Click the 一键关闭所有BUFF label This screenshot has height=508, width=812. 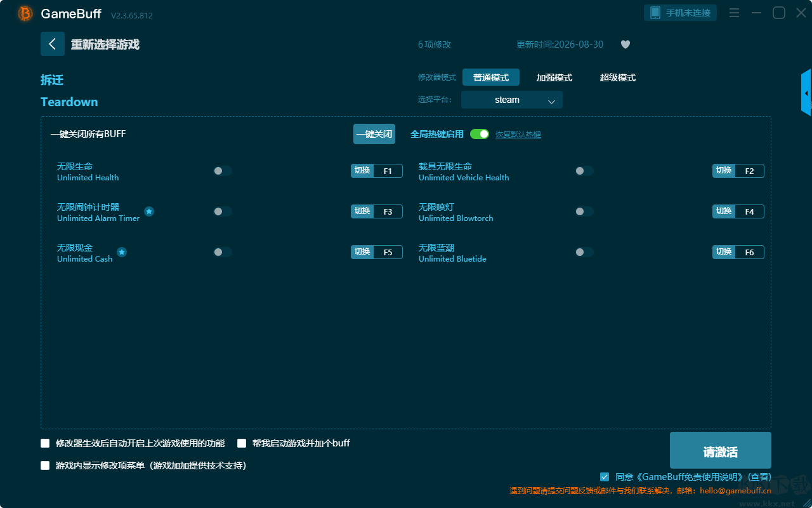88,134
